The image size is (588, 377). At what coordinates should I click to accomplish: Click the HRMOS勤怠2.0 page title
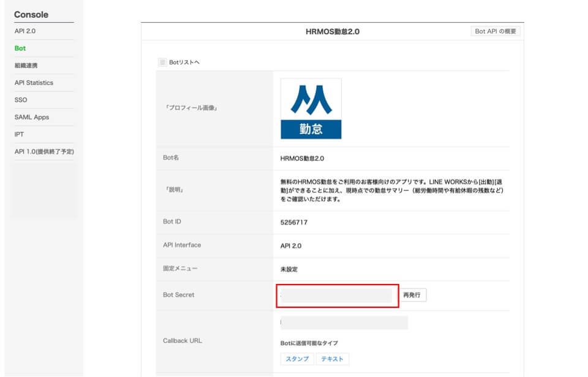tap(333, 31)
